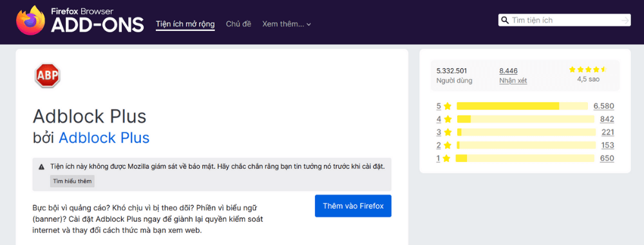644x245 pixels.
Task: Click the Adblock Plus title heading
Action: click(x=90, y=116)
